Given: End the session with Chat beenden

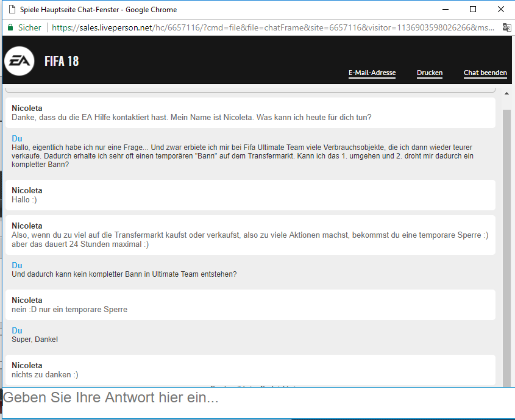Looking at the screenshot, I should point(485,73).
